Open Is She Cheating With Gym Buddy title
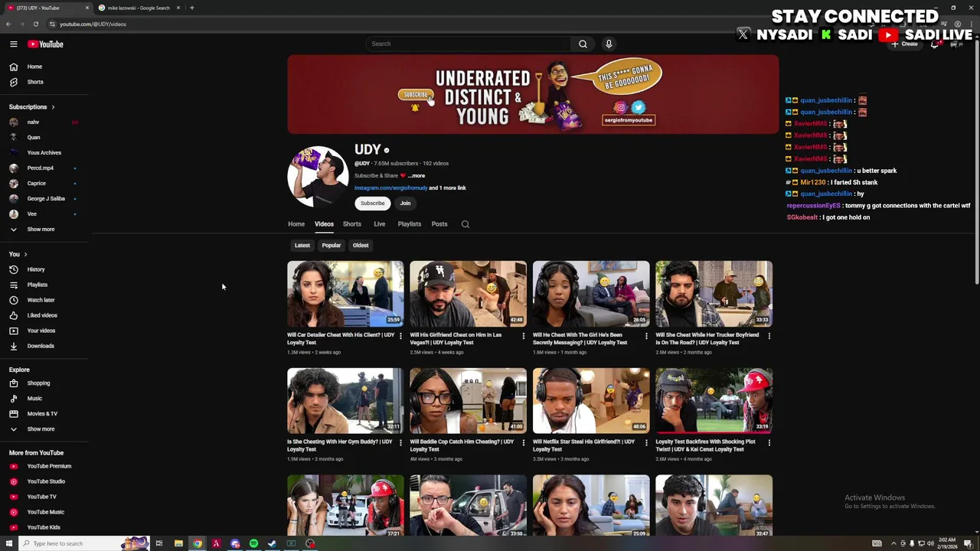Viewport: 980px width, 551px height. pyautogui.click(x=339, y=445)
